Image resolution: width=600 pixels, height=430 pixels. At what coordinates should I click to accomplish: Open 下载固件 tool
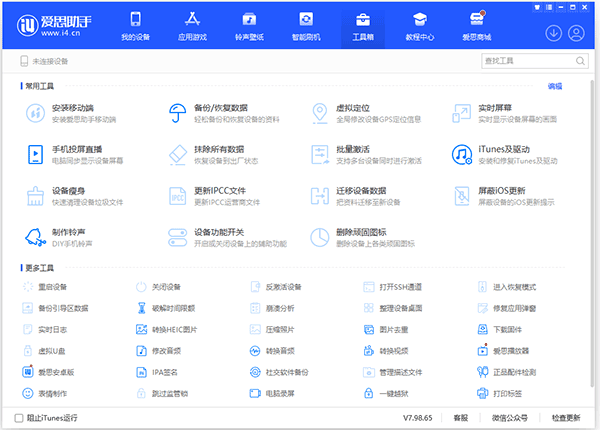(499, 329)
